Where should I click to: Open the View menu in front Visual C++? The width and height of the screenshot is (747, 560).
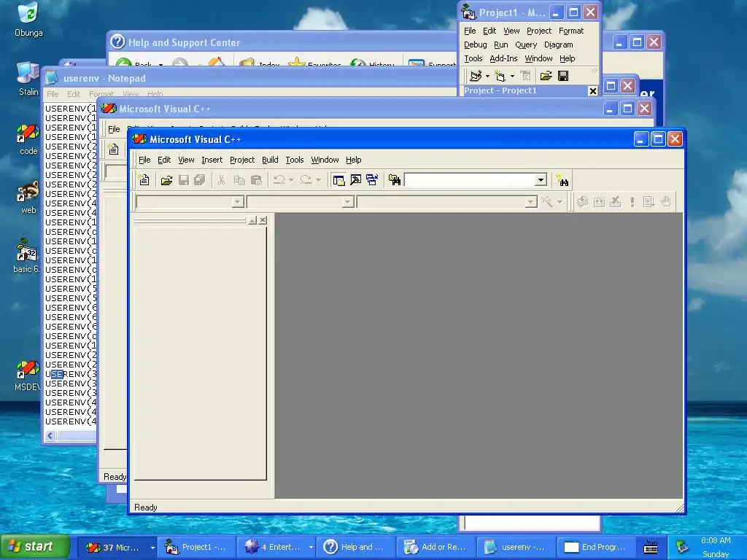pyautogui.click(x=186, y=160)
